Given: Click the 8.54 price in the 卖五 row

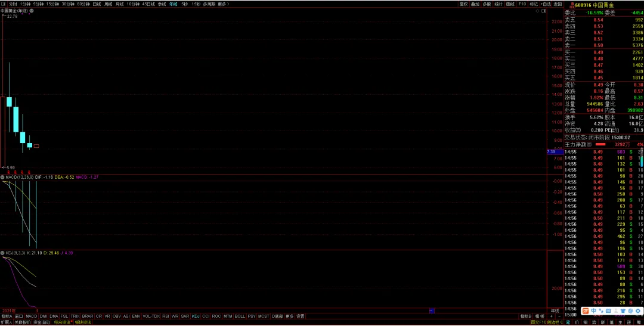Looking at the screenshot, I should pyautogui.click(x=599, y=20).
